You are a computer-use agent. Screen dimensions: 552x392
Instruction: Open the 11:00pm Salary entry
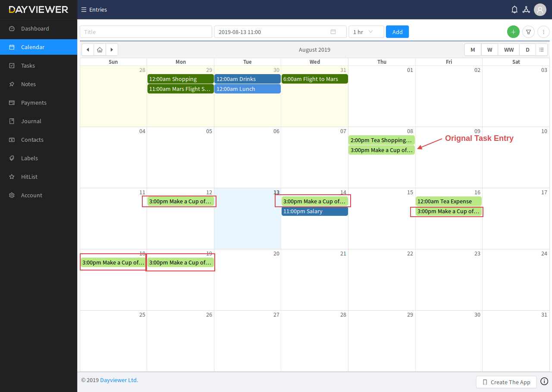tap(315, 211)
